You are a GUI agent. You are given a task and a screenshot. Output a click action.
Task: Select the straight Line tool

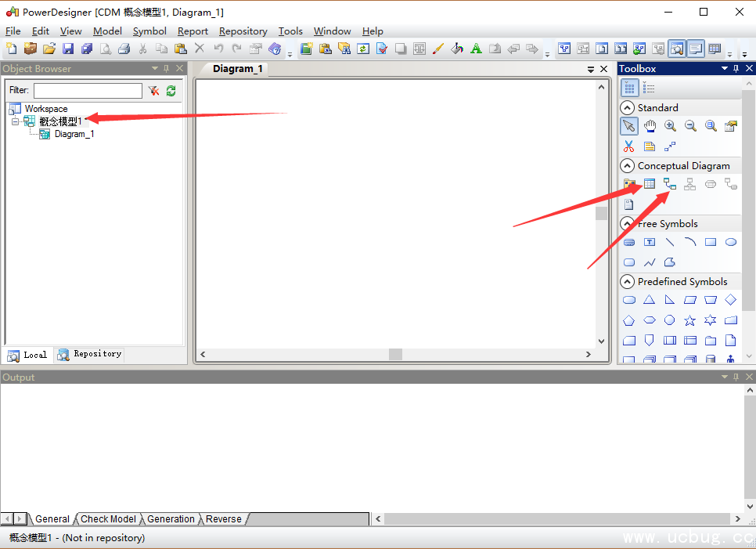pos(670,242)
